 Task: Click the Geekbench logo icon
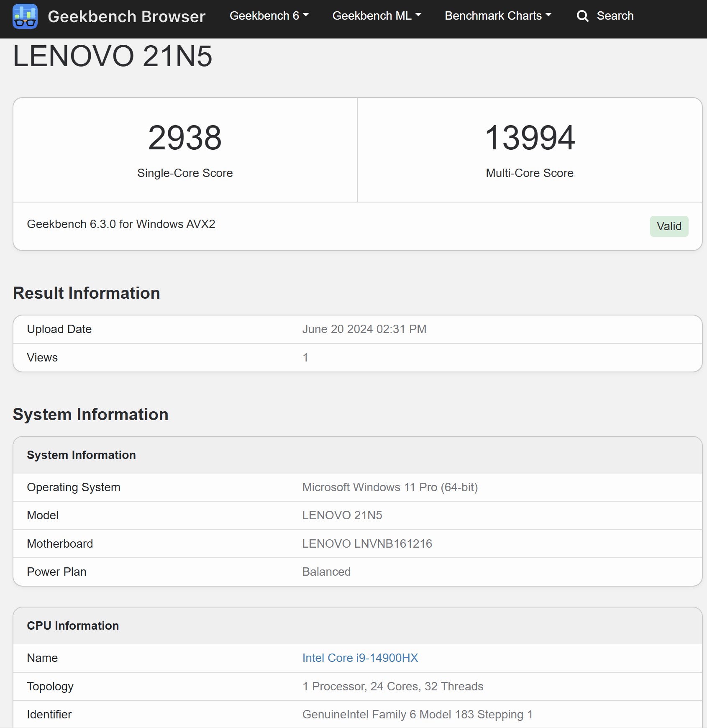point(25,16)
